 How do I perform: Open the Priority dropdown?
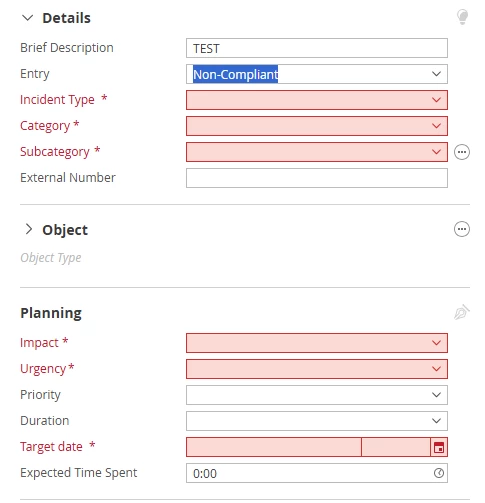[317, 395]
